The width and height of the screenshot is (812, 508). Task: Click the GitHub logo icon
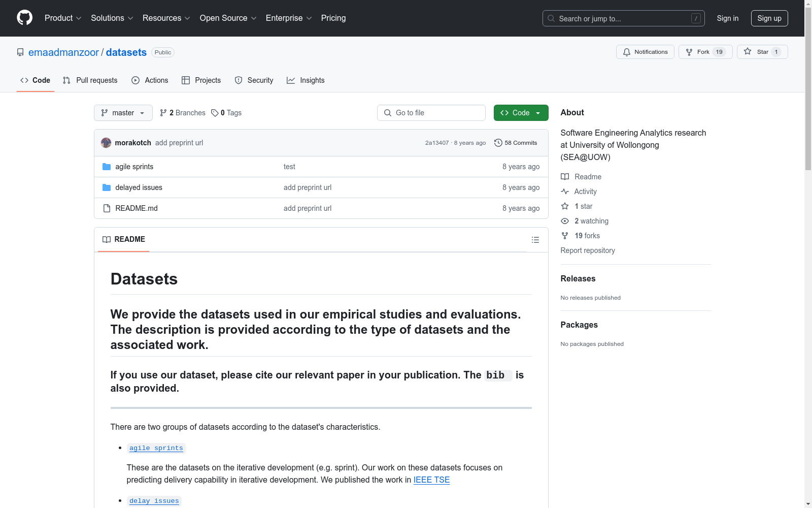[x=24, y=18]
